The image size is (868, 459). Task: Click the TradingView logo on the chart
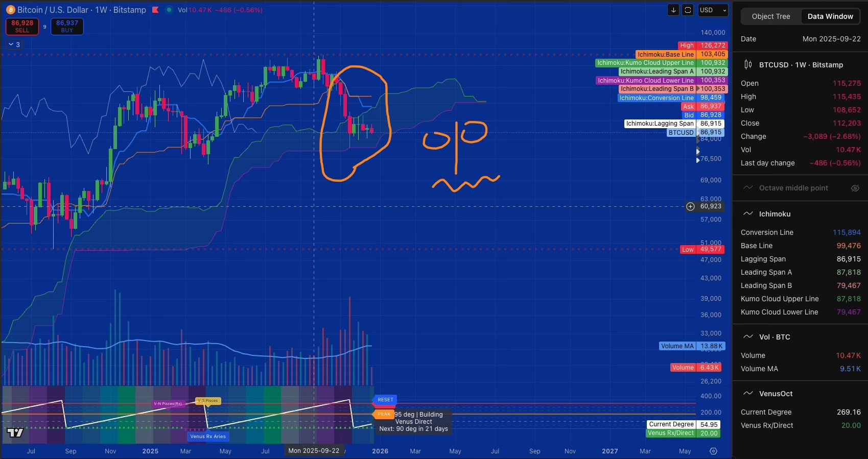coord(15,433)
